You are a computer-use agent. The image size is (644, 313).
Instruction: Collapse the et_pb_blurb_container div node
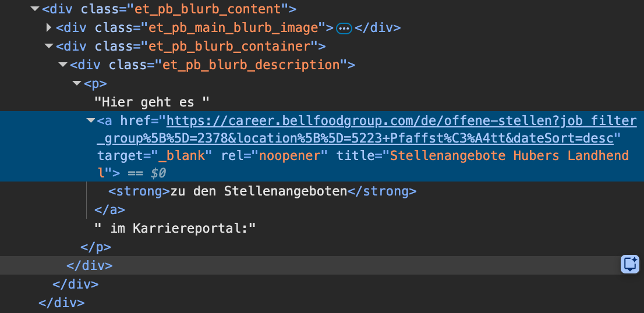click(x=49, y=47)
